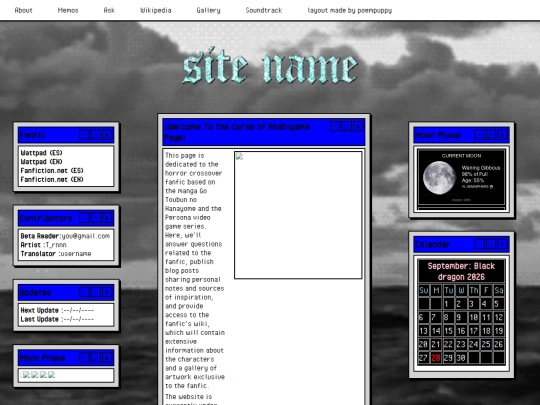Minimize the Fanfic panel

[84, 135]
